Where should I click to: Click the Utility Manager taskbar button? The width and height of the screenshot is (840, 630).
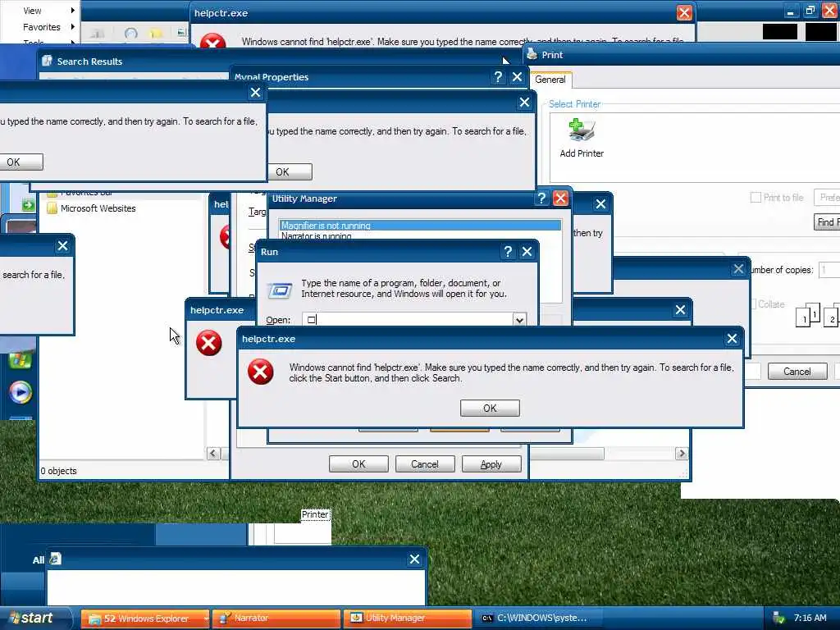(408, 619)
